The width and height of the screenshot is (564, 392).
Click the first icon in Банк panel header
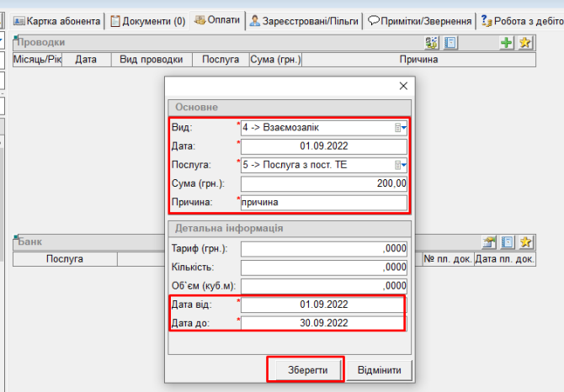click(488, 242)
